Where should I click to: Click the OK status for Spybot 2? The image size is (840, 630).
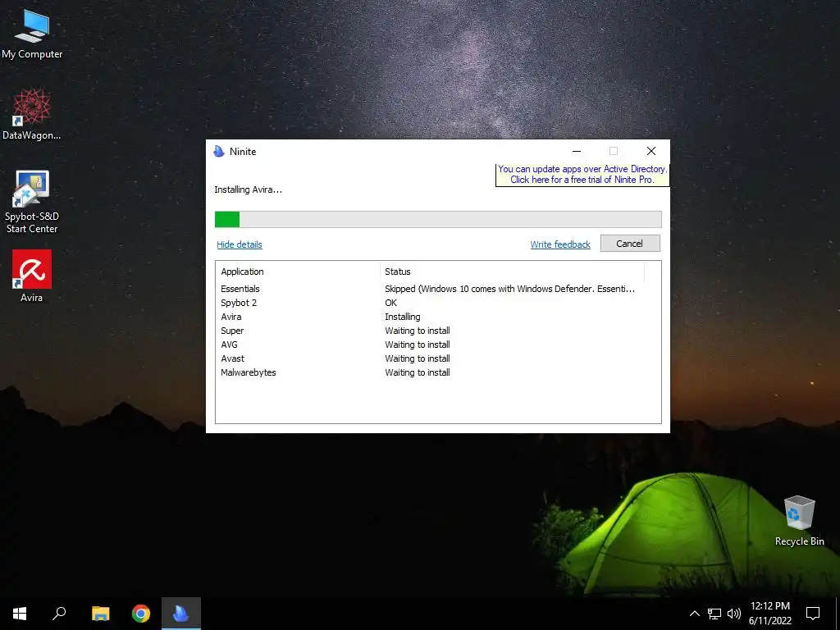tap(391, 303)
